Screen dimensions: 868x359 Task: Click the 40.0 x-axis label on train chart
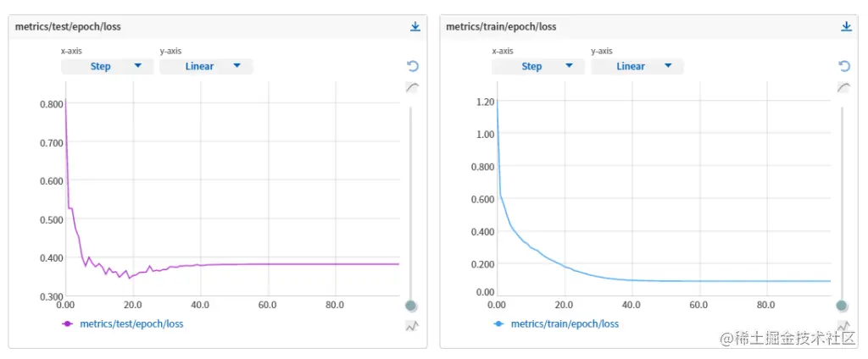632,305
